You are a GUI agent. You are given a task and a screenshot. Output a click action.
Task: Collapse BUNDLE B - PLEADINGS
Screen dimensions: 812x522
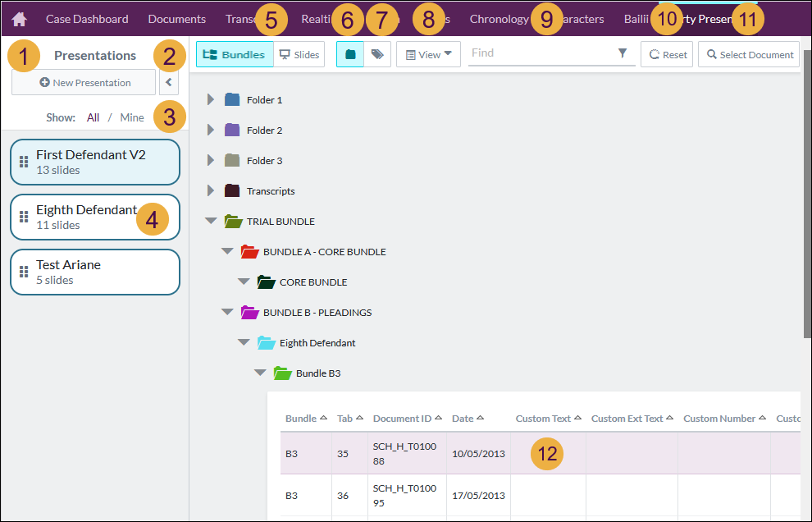click(227, 312)
